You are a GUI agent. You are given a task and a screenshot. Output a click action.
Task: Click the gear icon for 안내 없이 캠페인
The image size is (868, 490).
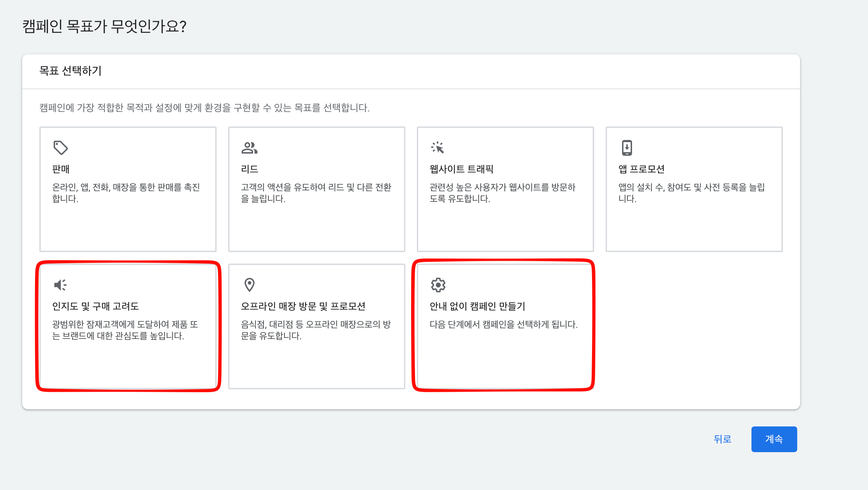[438, 285]
